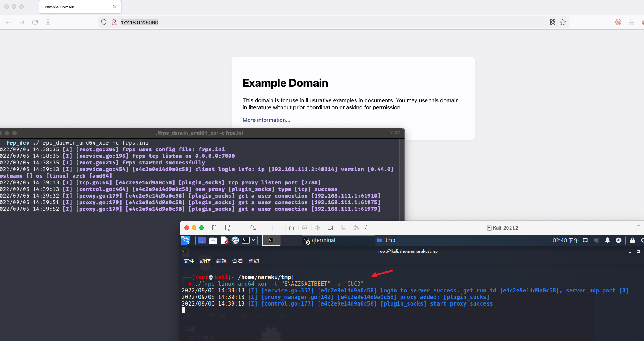
Task: Open the Kali dragon applications menu
Action: click(x=185, y=240)
